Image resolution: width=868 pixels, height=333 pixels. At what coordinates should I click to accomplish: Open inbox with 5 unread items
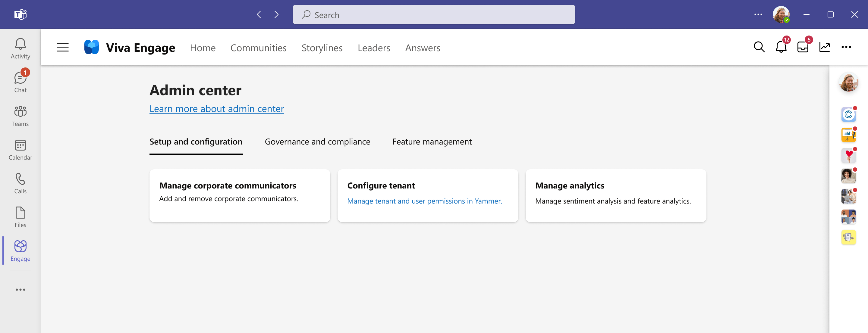pos(803,47)
